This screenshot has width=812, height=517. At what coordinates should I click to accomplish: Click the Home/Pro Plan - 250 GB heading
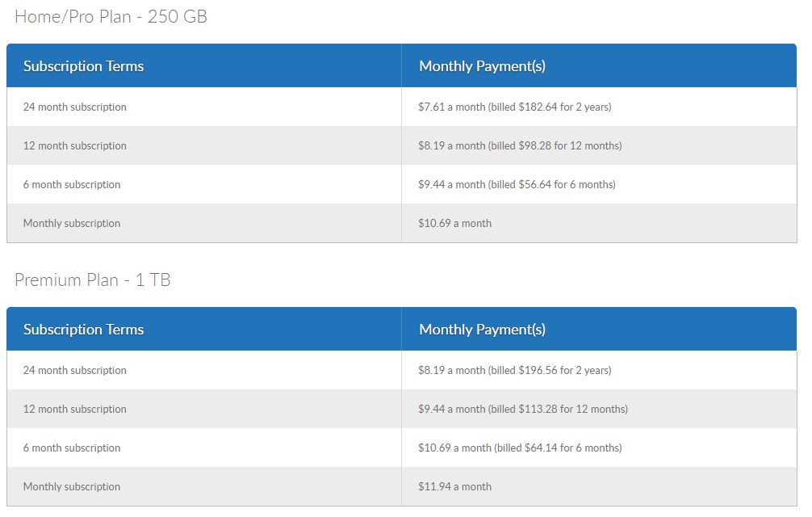[111, 16]
